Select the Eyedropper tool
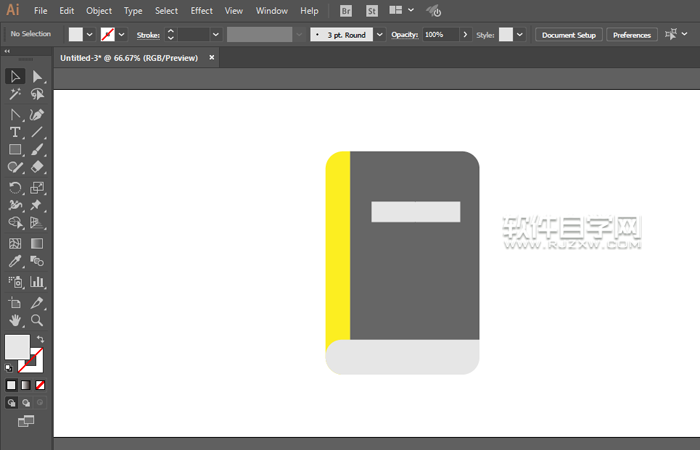Screen dimensions: 700x450 coord(15,262)
